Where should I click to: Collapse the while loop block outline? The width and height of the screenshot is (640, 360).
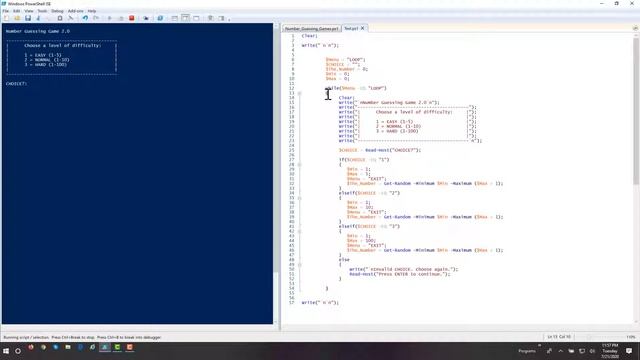click(300, 93)
